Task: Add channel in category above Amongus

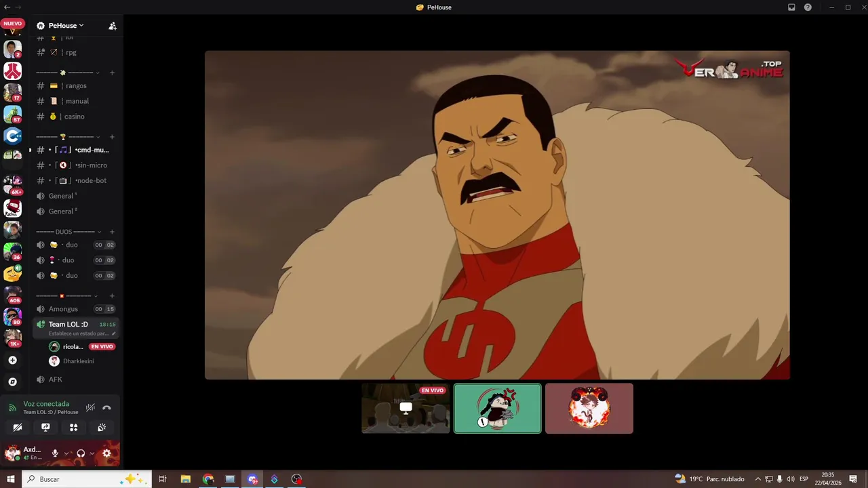Action: pos(112,296)
